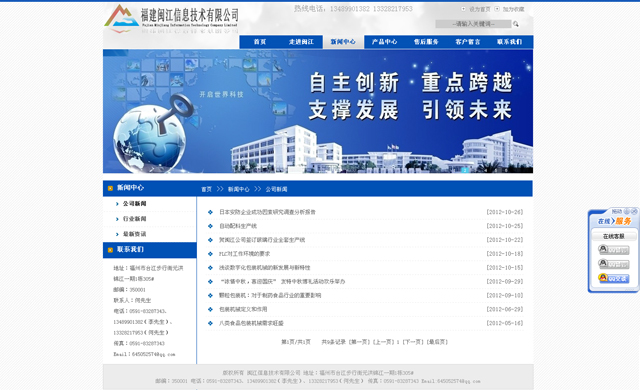Select 行业新闻 in the sidebar
The height and width of the screenshot is (390, 640).
[135, 219]
